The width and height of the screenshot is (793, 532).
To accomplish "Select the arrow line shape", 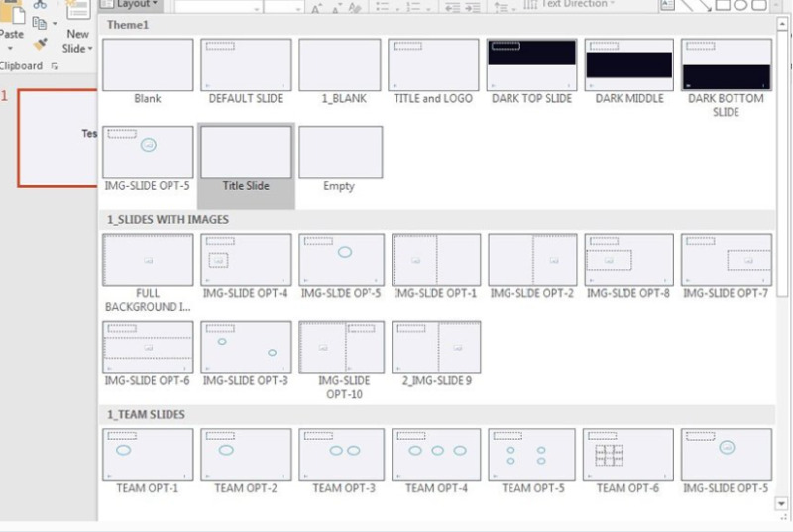I will 704,5.
